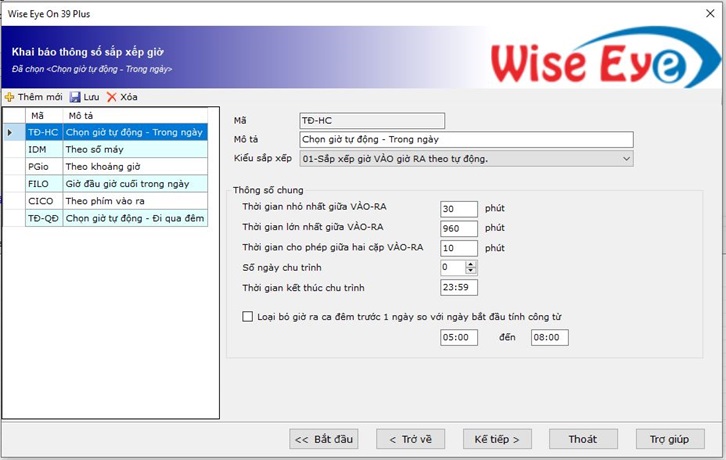Decrease Số ngày chu trình with down arrow

click(x=471, y=272)
